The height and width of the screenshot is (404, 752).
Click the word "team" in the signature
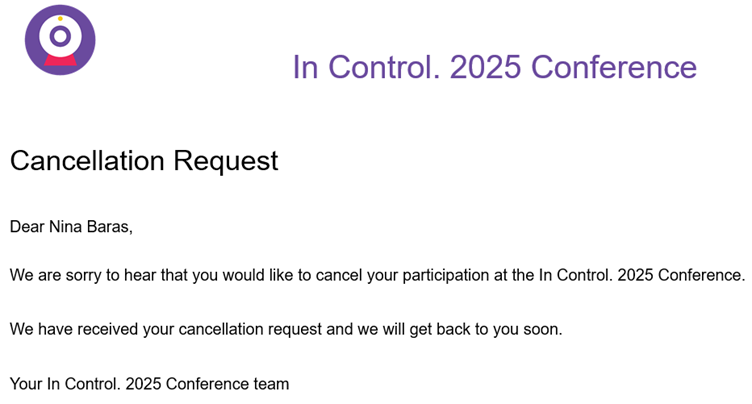click(271, 383)
